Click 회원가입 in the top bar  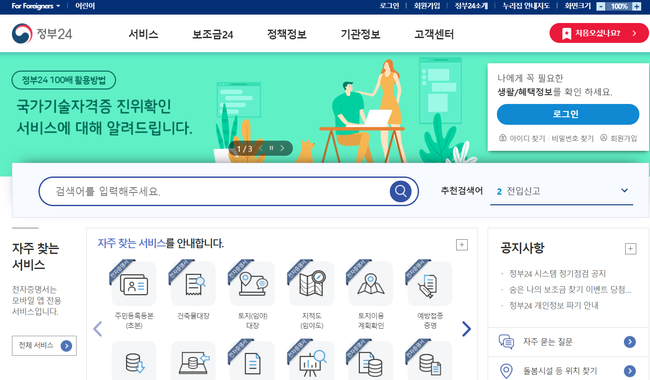(x=427, y=6)
